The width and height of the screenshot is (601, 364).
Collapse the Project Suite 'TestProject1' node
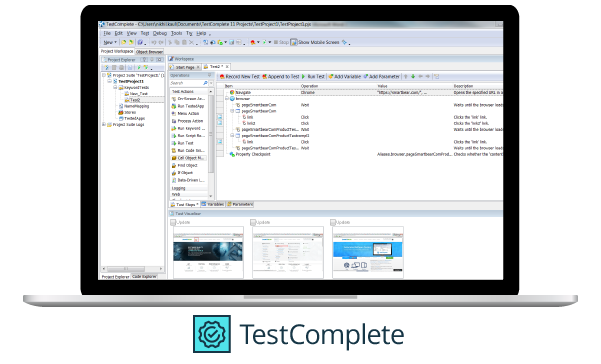pyautogui.click(x=104, y=75)
